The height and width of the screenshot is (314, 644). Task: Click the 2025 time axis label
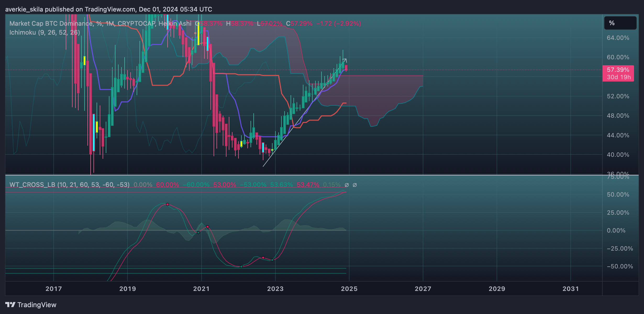[349, 289]
